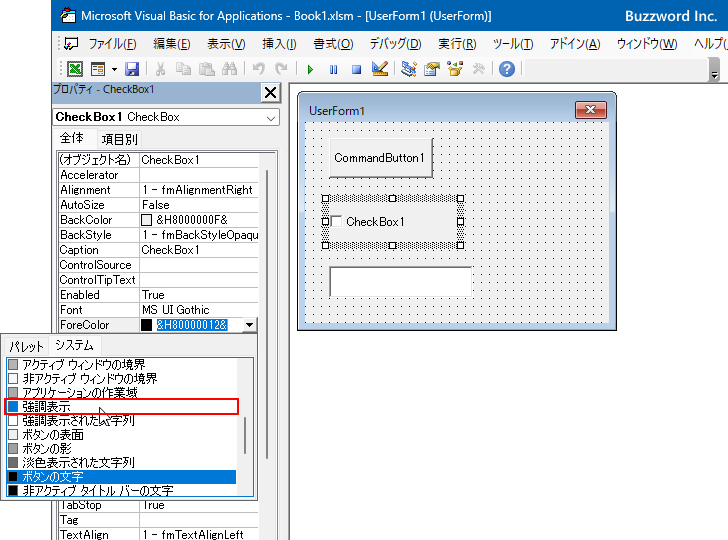Click the Break pause icon
The height and width of the screenshot is (540, 728).
coord(333,70)
